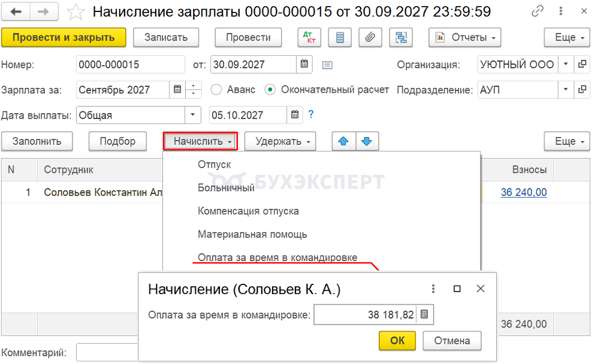The image size is (592, 364).
Task: Open calendar for document date 30.09.2027
Action: click(304, 64)
